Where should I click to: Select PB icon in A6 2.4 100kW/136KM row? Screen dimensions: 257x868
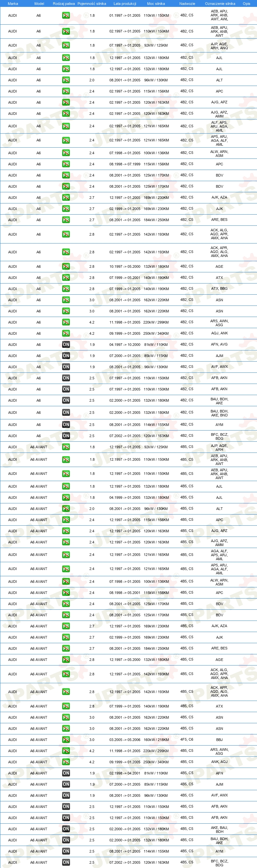click(x=66, y=153)
